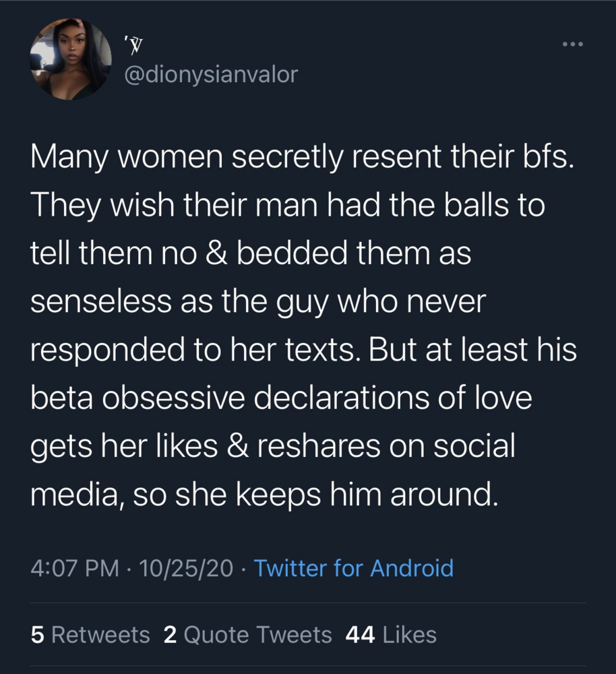
Task: View the 2 Quote Tweets
Action: click(247, 635)
